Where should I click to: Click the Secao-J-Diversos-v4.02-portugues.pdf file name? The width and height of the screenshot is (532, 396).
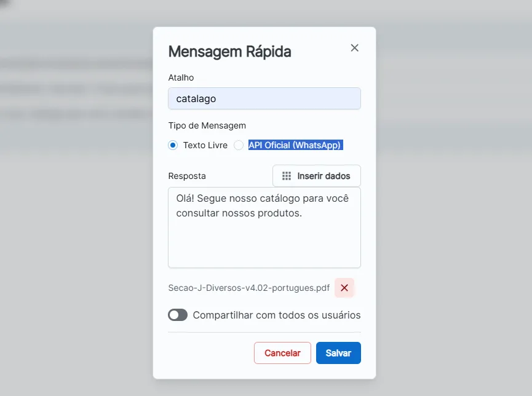point(248,288)
